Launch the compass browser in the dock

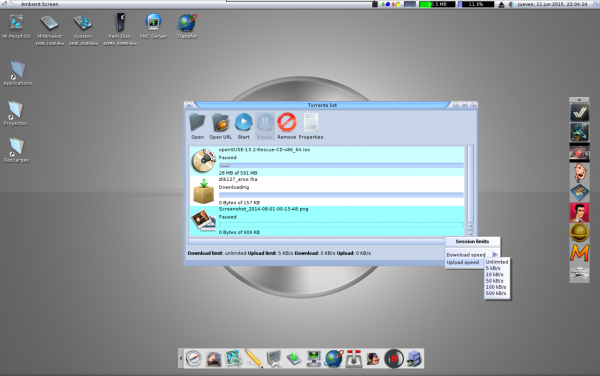click(194, 359)
